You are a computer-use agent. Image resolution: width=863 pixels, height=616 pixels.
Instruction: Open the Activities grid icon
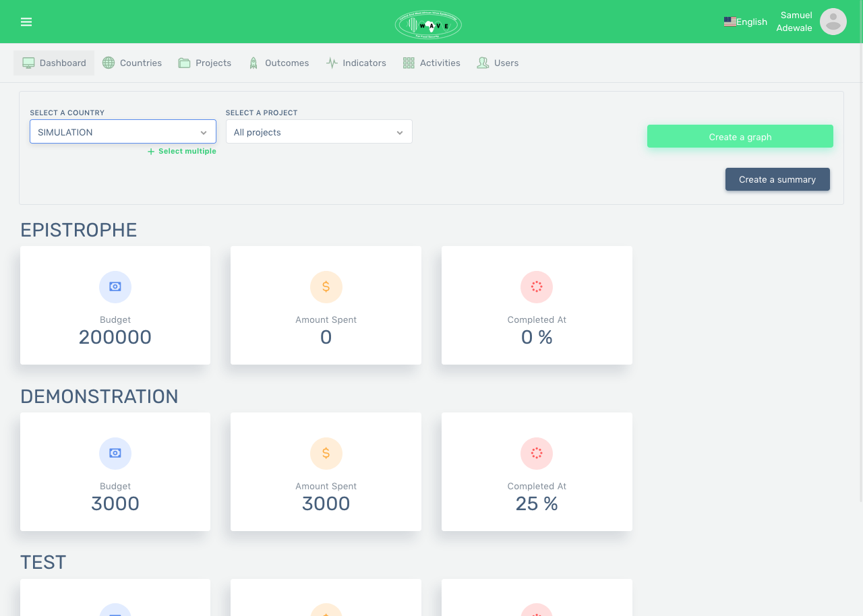coord(408,62)
